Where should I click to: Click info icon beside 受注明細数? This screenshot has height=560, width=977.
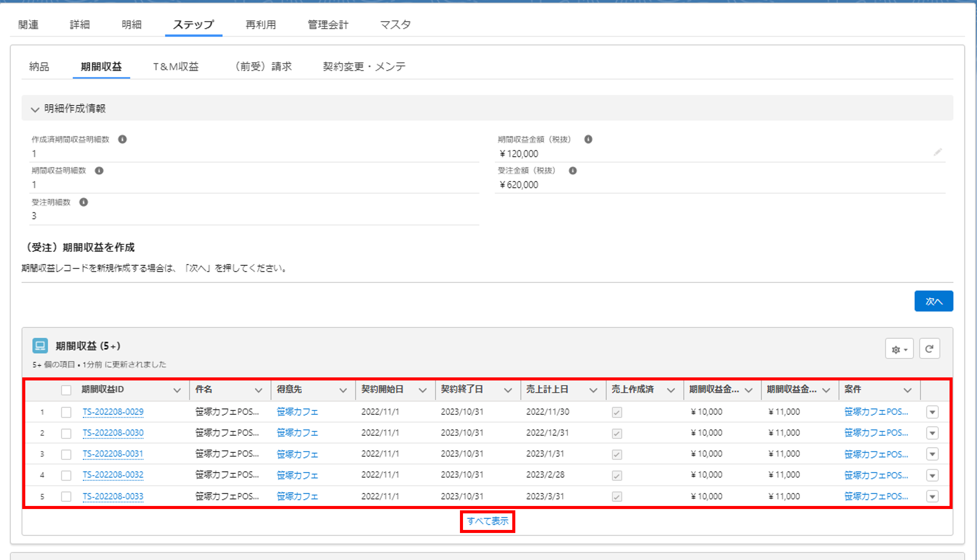(84, 202)
